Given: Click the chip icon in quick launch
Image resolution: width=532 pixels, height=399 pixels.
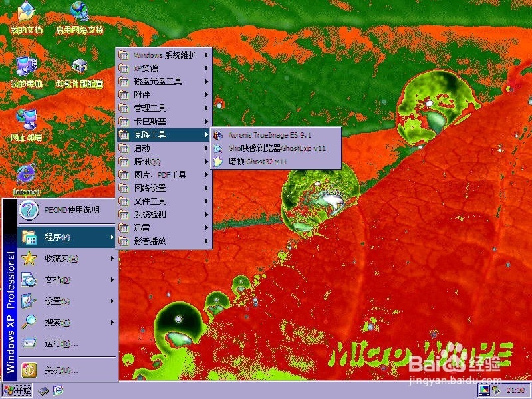Looking at the screenshot, I should (43, 391).
